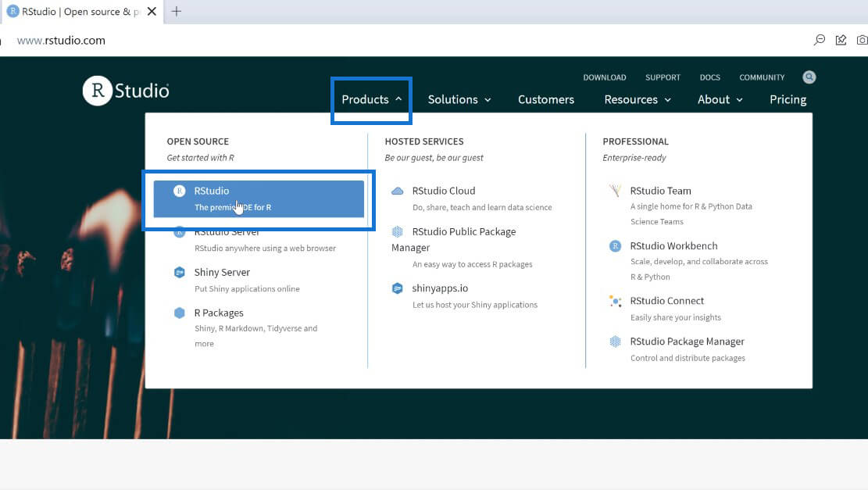Open RStudio Workbench product link
The width and height of the screenshot is (868, 490).
[x=673, y=246]
